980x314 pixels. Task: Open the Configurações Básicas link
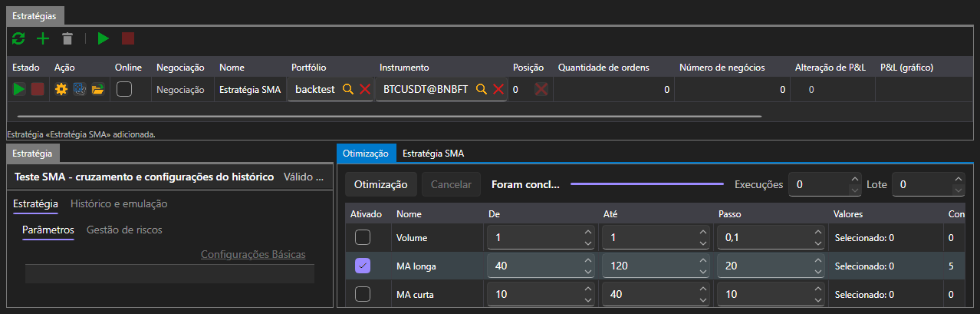pyautogui.click(x=253, y=254)
